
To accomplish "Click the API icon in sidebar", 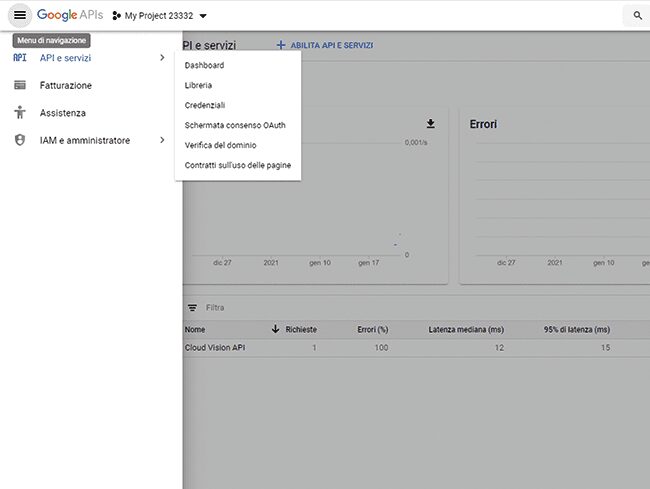I will click(19, 58).
